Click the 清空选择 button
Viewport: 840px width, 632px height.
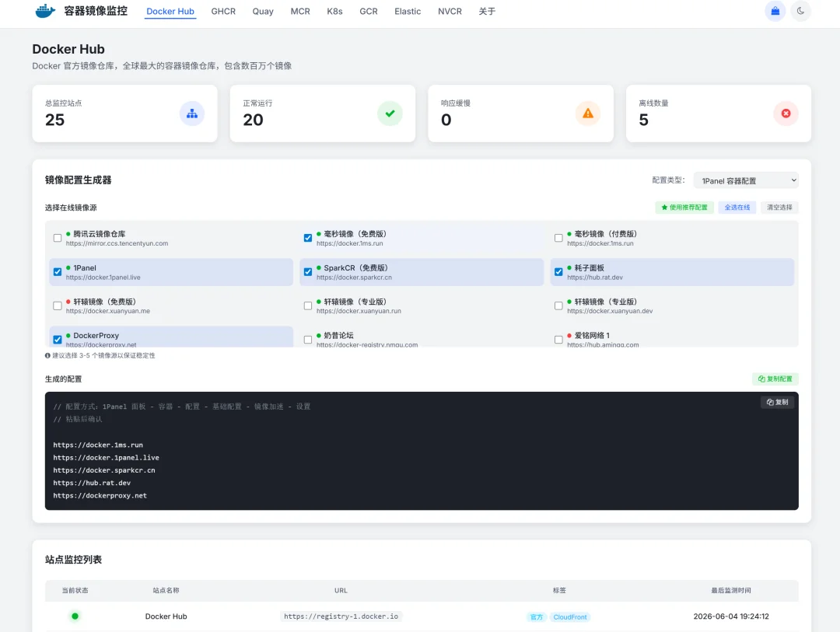(779, 208)
